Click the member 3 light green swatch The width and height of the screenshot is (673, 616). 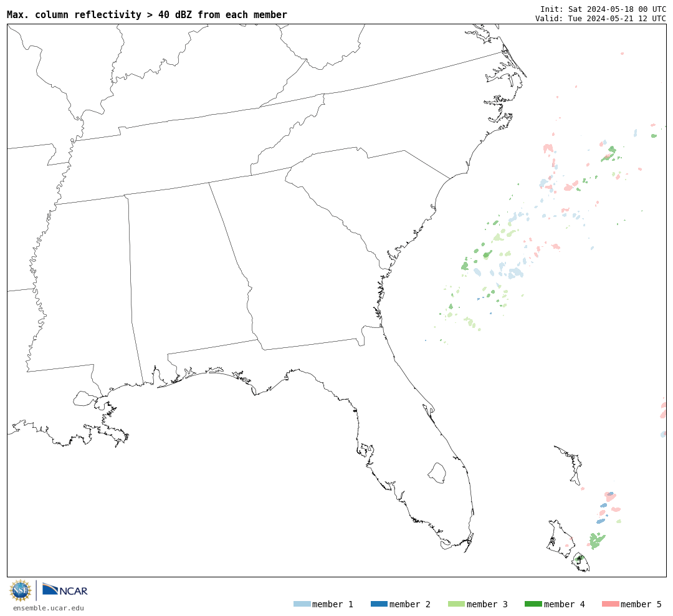[x=456, y=604]
